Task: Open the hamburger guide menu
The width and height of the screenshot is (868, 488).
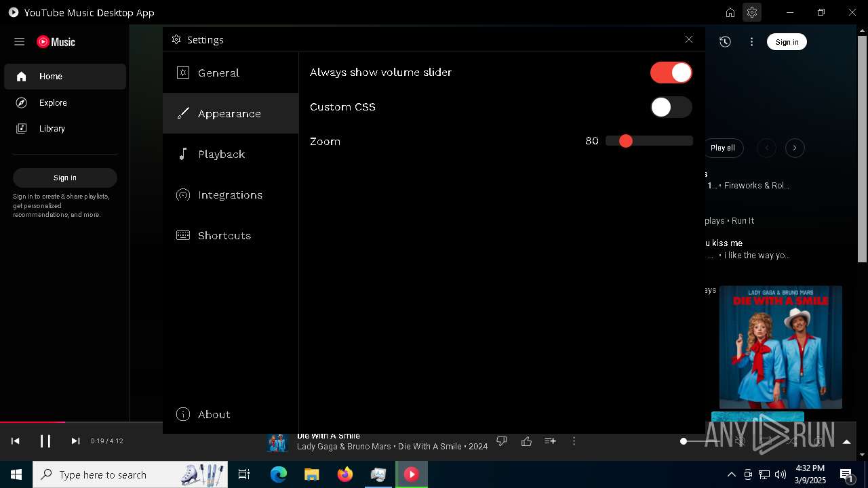Action: pyautogui.click(x=19, y=42)
